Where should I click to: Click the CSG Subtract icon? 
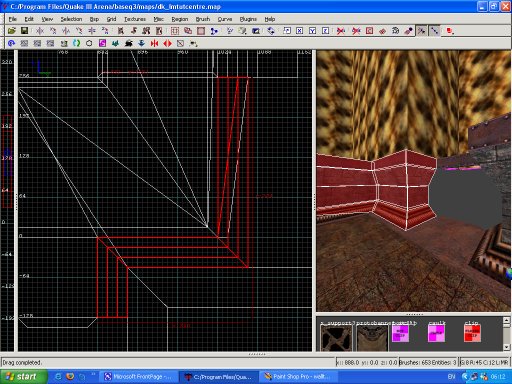point(188,31)
